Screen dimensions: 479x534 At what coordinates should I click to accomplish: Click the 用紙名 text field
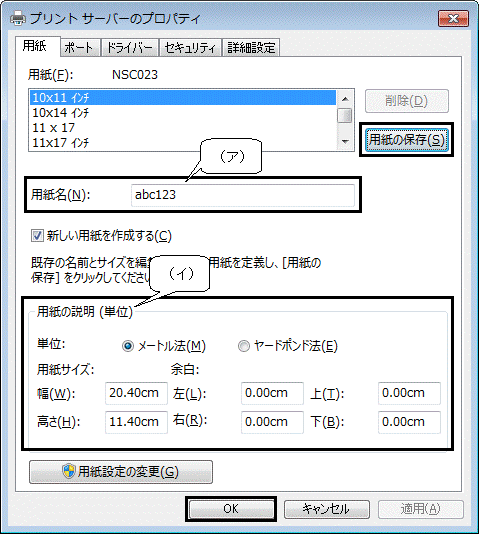pos(242,195)
